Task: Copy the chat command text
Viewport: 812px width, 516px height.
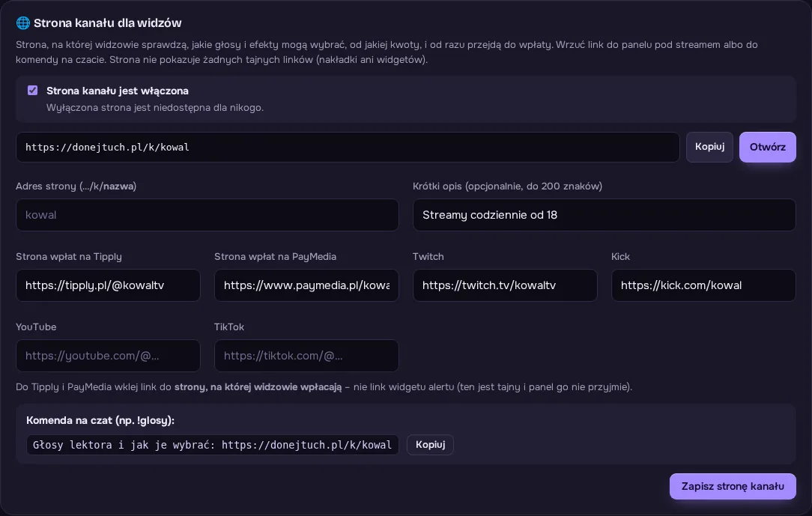Action: (430, 445)
